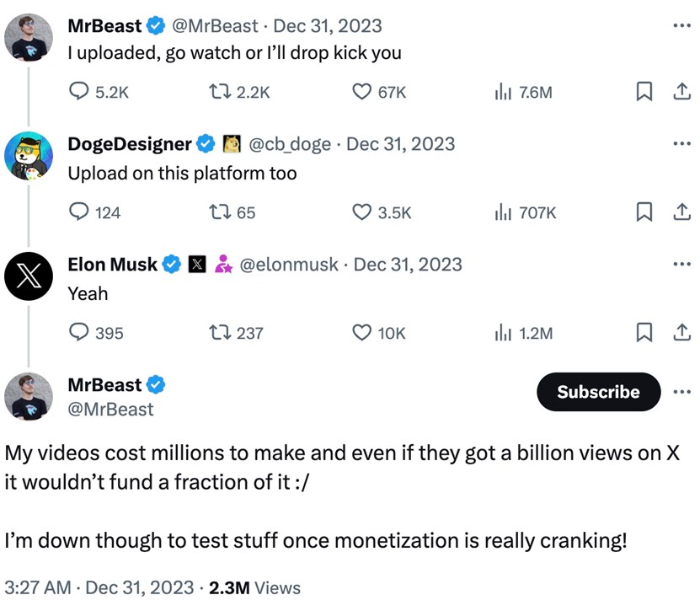Screen dimensions: 700x611
Task: Open more options on MrBeast's first tweet
Action: coord(681,26)
